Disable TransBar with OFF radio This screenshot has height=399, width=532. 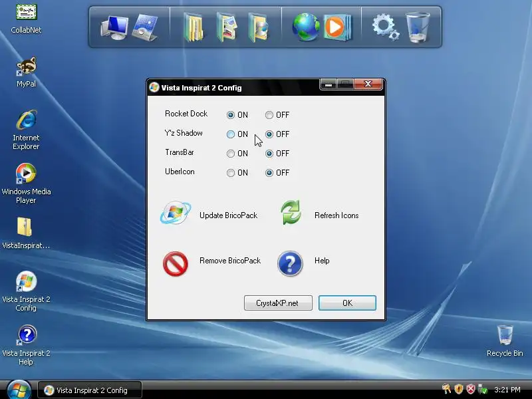click(269, 154)
